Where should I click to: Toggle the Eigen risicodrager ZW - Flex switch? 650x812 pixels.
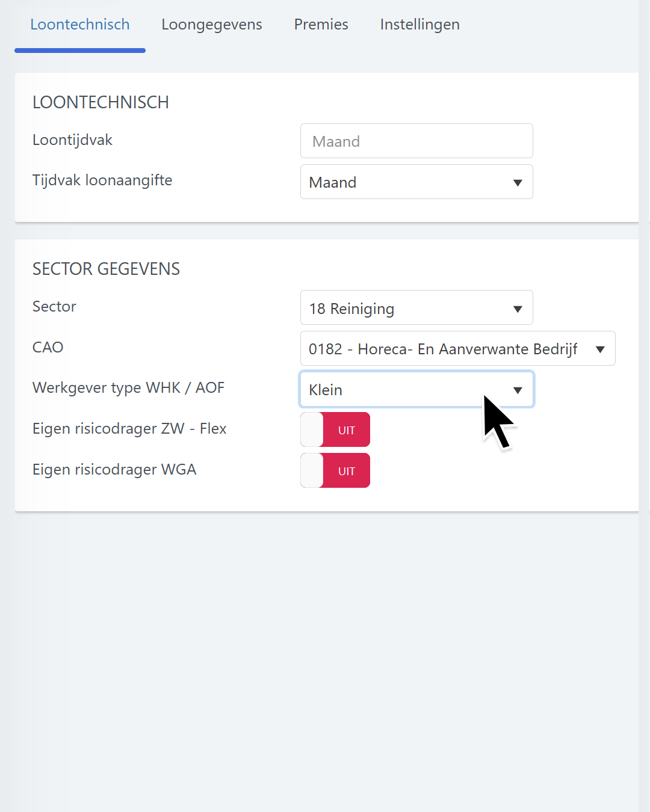coord(335,430)
